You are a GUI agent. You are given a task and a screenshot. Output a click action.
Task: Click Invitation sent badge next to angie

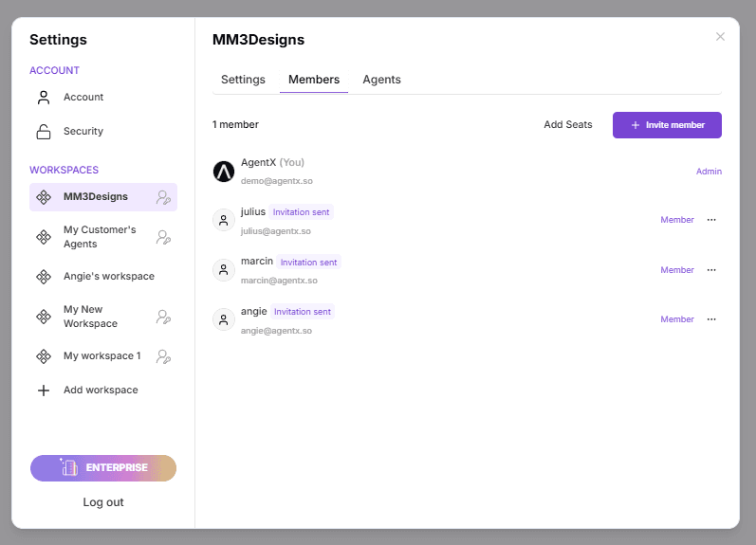[x=303, y=312]
